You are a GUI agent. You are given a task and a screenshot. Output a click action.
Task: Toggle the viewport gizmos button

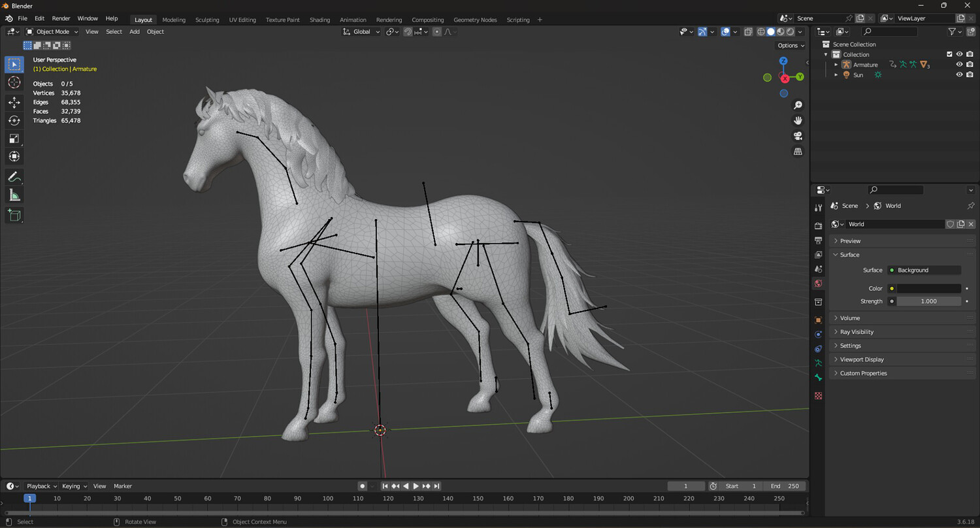point(702,31)
